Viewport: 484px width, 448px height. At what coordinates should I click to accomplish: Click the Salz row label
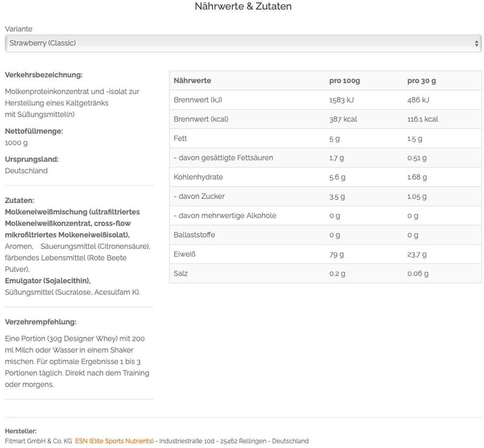(180, 274)
